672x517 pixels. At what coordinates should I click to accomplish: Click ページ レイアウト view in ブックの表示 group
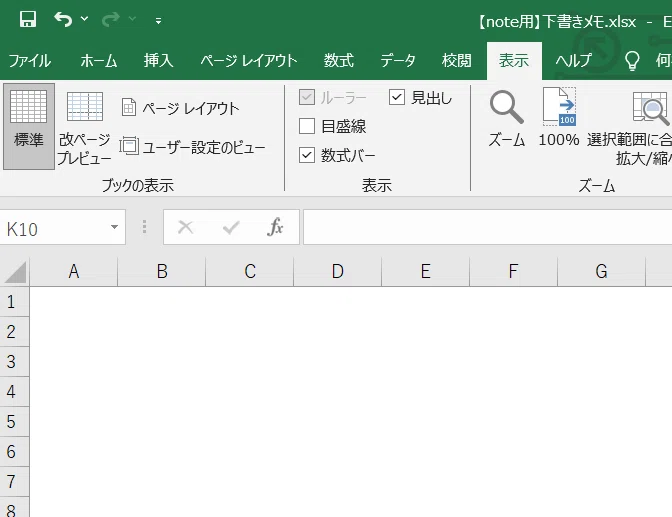tap(180, 108)
